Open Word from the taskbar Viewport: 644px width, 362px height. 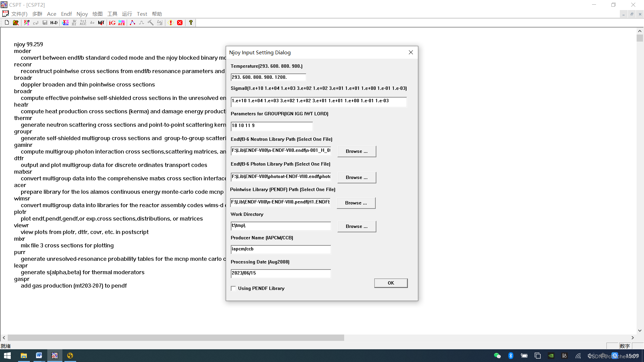point(39,355)
